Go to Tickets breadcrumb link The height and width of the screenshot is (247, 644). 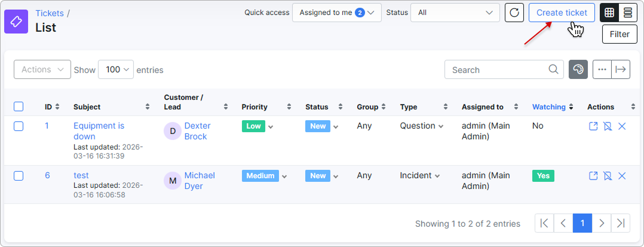click(x=49, y=13)
